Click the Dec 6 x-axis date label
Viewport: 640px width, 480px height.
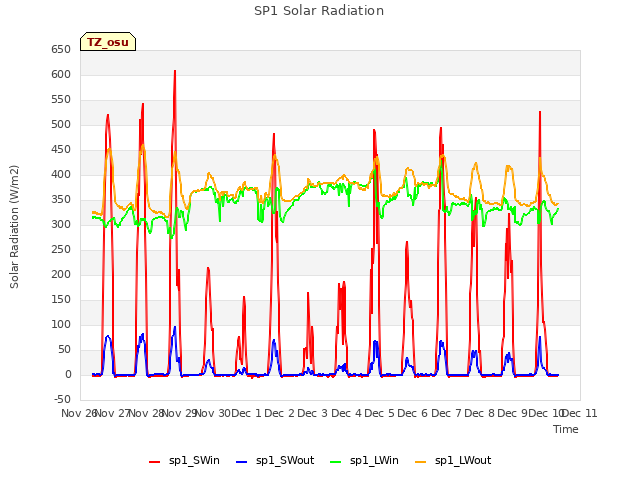[x=413, y=413]
